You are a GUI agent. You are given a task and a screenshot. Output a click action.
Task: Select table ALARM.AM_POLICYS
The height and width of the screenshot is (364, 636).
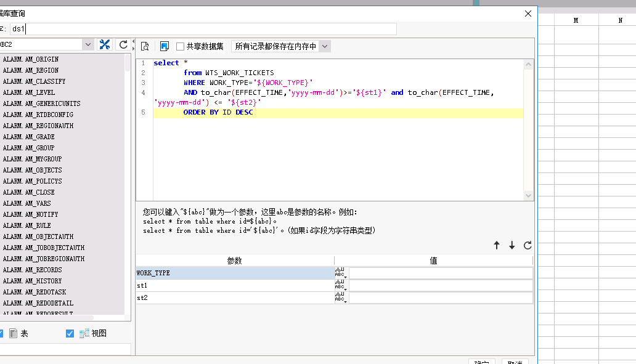[x=33, y=181]
